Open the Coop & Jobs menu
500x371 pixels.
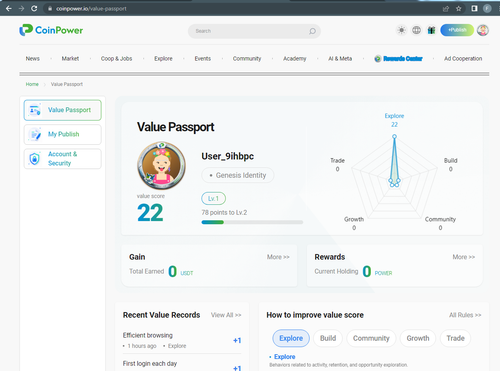point(117,59)
